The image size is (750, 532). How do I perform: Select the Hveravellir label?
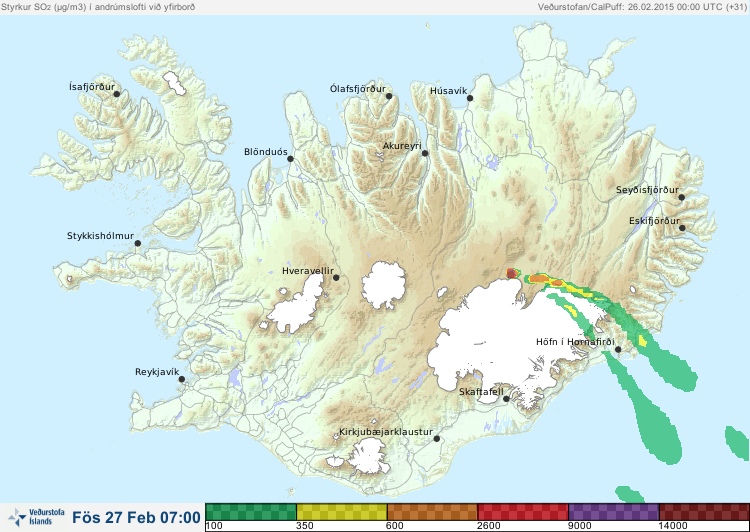coord(308,271)
